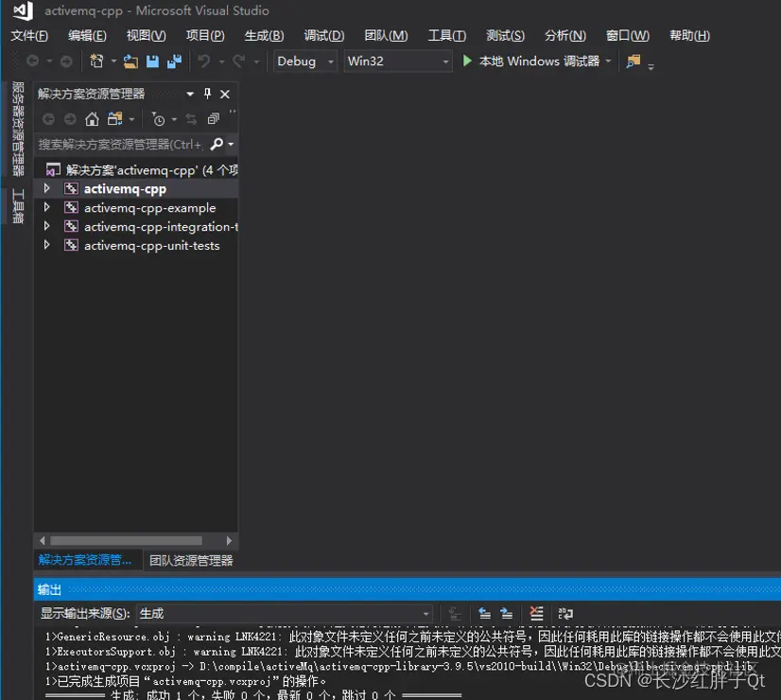Go to next message in output
The width and height of the screenshot is (781, 700).
[x=507, y=613]
